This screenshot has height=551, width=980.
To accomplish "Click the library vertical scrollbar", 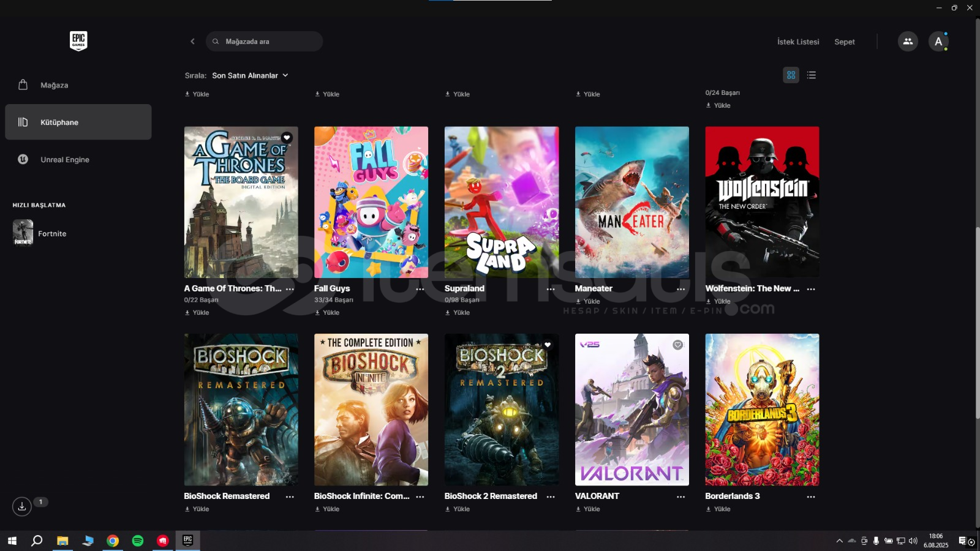I will coord(978,323).
